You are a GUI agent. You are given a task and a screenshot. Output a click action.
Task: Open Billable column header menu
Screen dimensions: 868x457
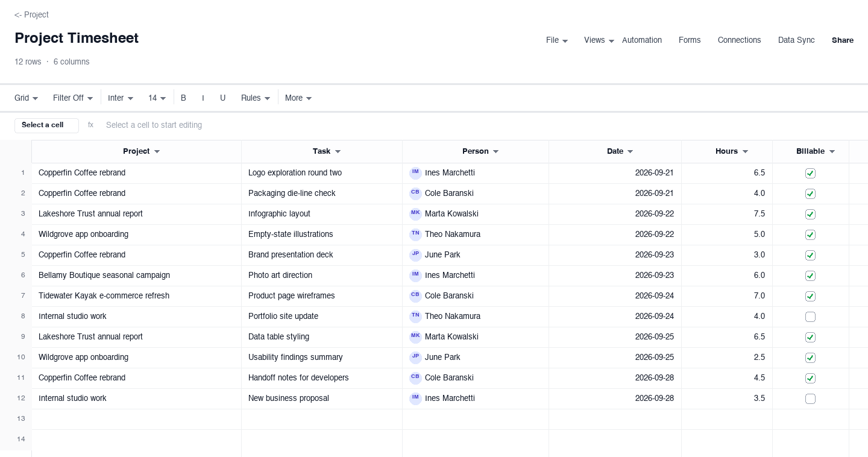pos(832,152)
